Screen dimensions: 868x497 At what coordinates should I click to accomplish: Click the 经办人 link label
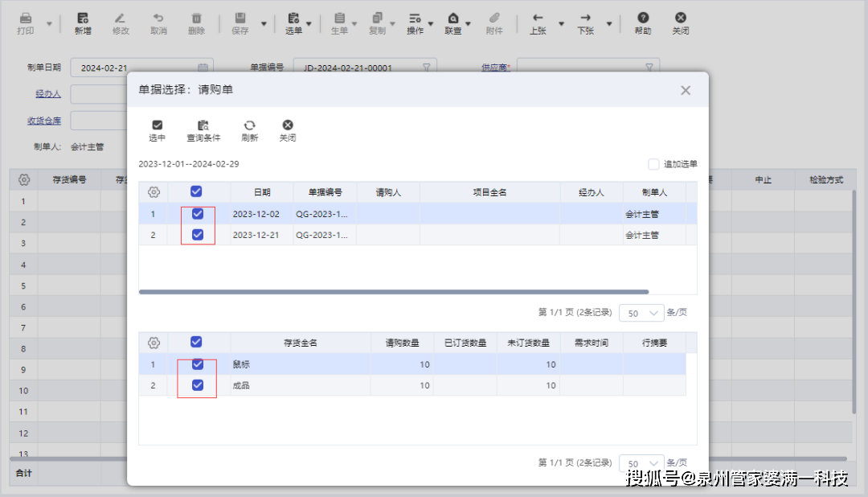(x=48, y=93)
